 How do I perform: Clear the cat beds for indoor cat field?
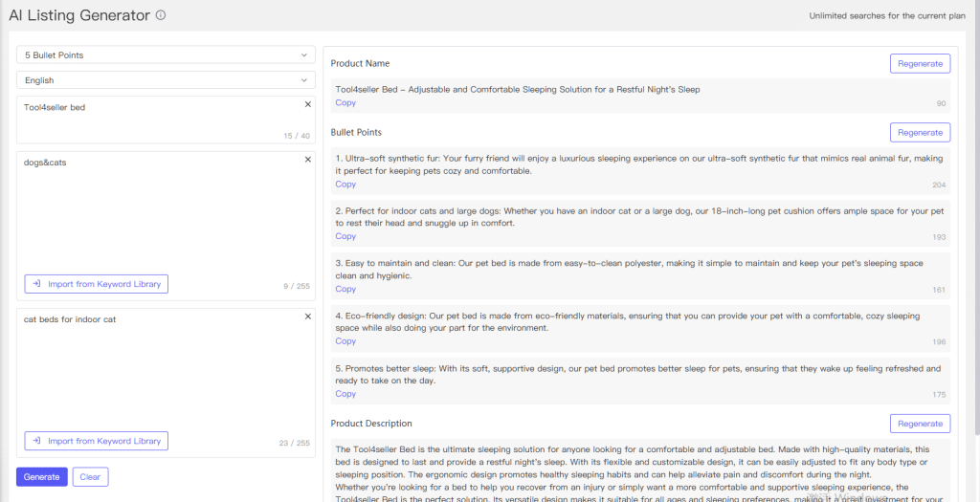(x=307, y=316)
